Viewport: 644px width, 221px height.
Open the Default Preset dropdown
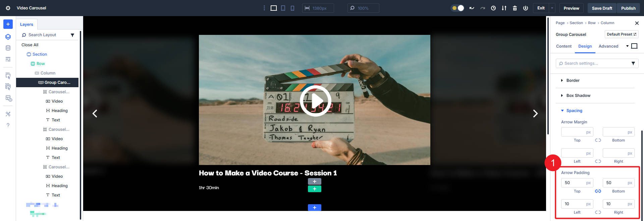(x=621, y=34)
